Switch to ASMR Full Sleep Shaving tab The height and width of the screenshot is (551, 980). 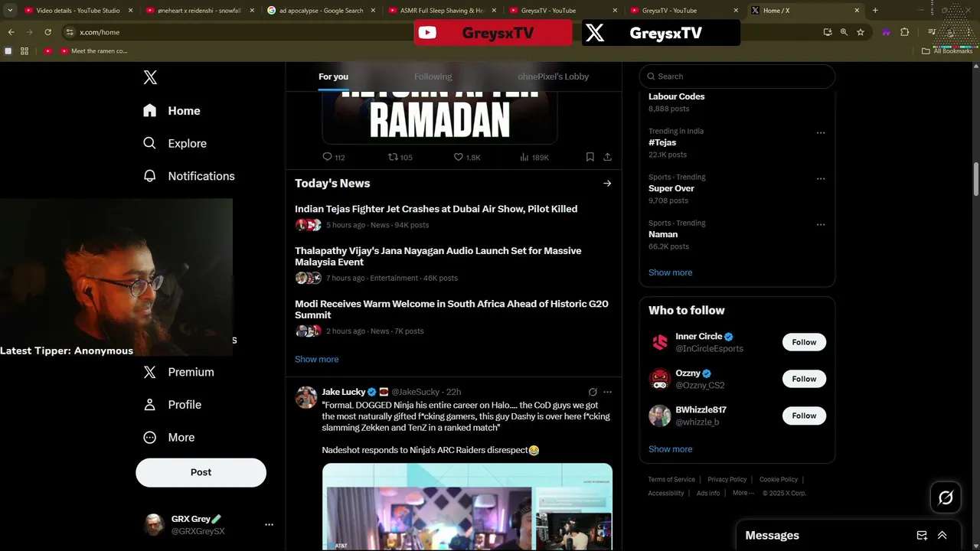(443, 11)
